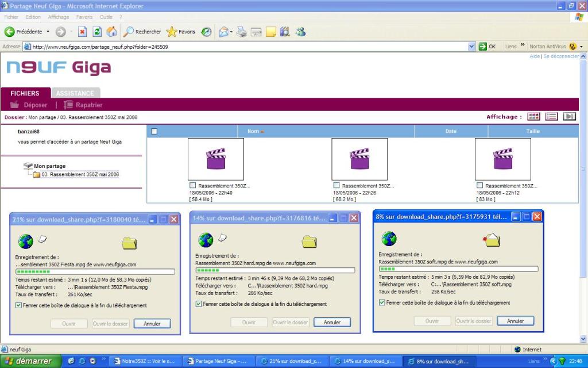Switch to thumbnail grid display view
The image size is (588, 368).
point(533,116)
